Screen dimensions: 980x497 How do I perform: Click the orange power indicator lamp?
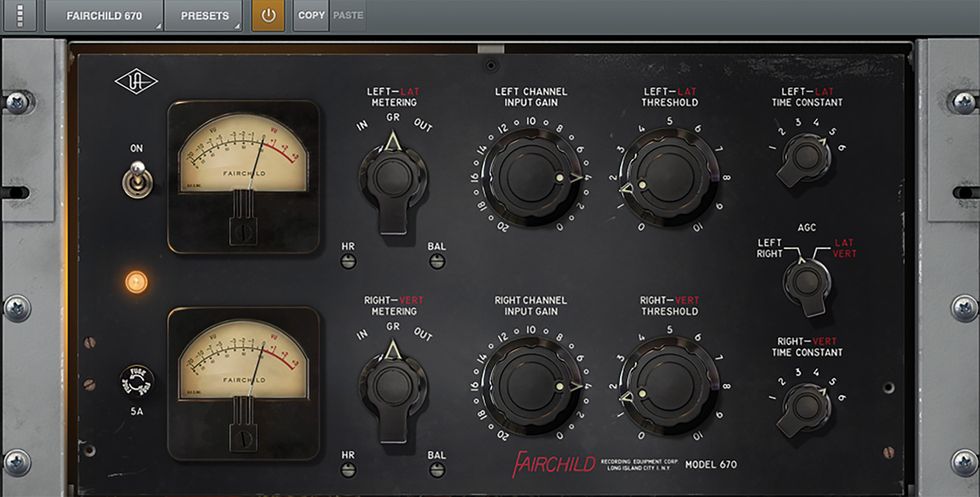click(x=137, y=282)
